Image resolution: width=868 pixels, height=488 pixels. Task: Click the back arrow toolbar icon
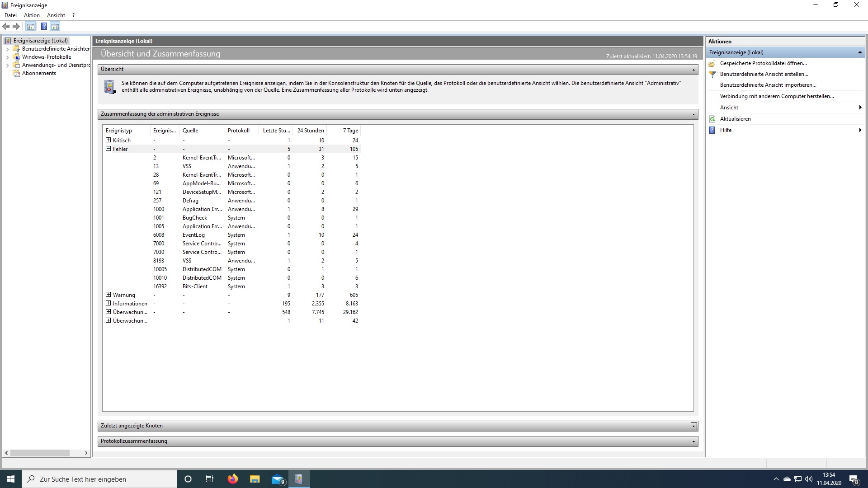pos(6,26)
